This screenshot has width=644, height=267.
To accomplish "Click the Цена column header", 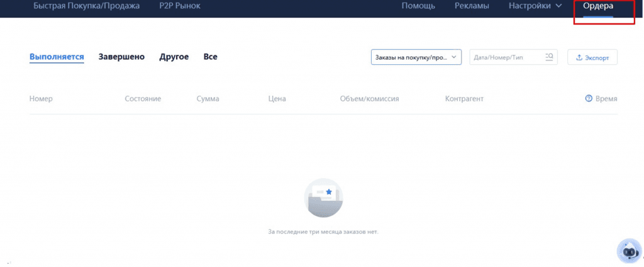I will [277, 99].
